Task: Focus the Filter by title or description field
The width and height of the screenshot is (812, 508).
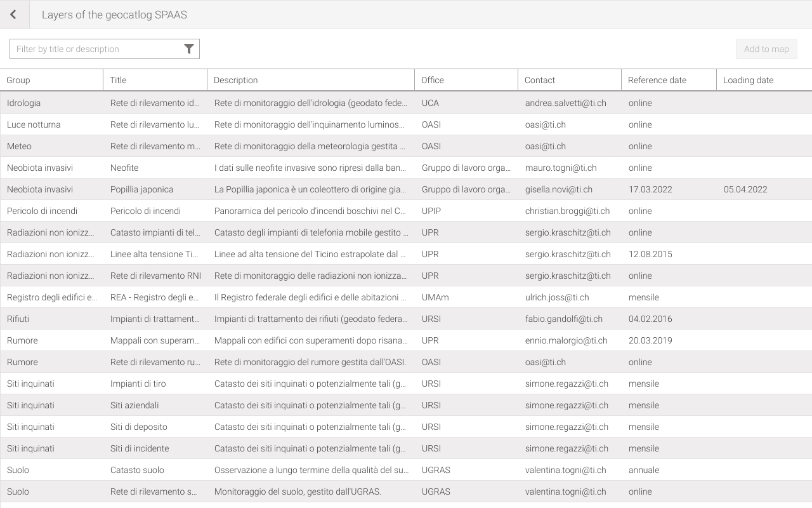Action: click(105, 49)
